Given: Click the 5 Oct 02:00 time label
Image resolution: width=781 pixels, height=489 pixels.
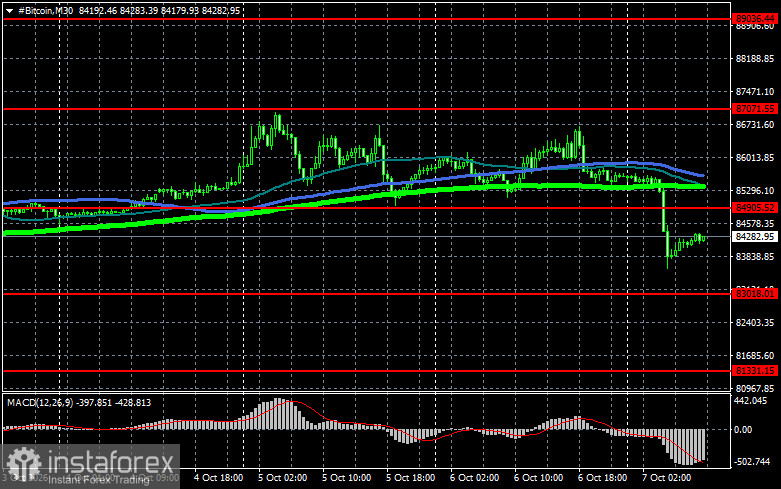Looking at the screenshot, I should click(282, 478).
